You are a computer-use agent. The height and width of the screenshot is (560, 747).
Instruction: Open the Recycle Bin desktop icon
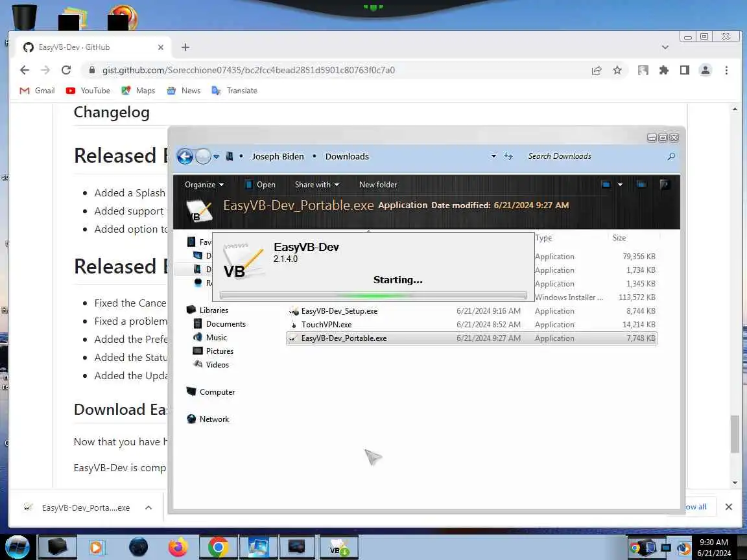point(24,17)
